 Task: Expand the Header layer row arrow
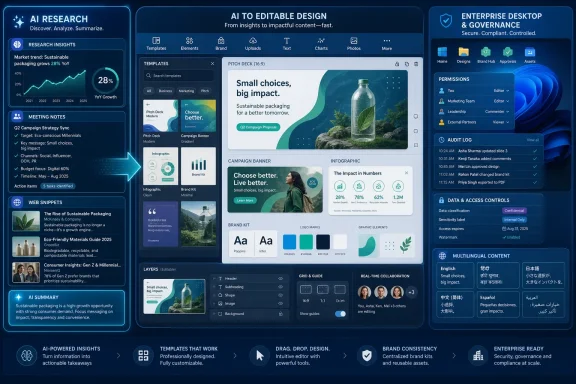coord(214,279)
